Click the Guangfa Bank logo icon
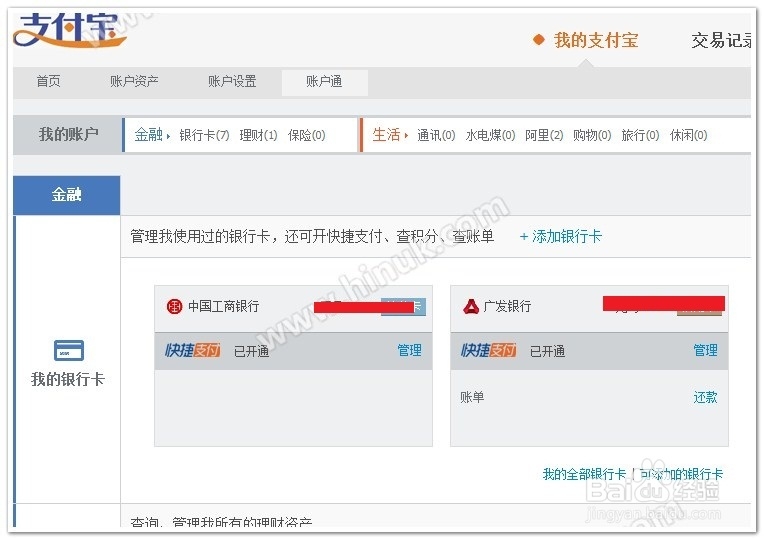Image resolution: width=764 pixels, height=540 pixels. [471, 307]
